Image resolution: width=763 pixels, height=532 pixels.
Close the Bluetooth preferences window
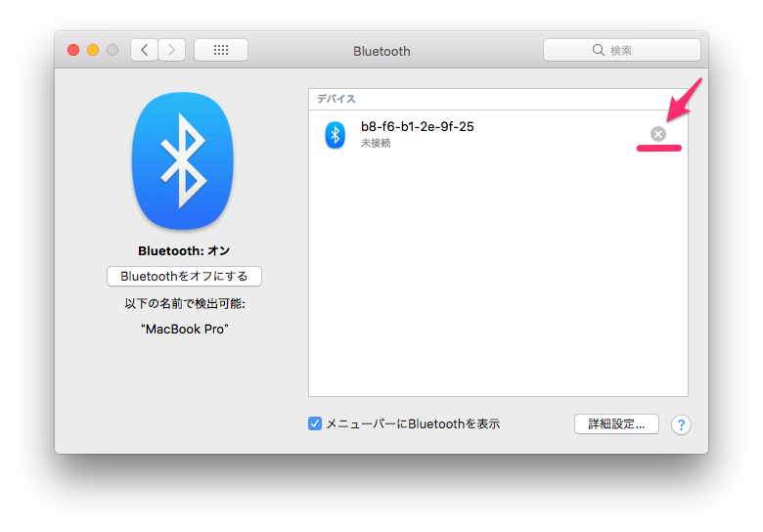point(73,50)
